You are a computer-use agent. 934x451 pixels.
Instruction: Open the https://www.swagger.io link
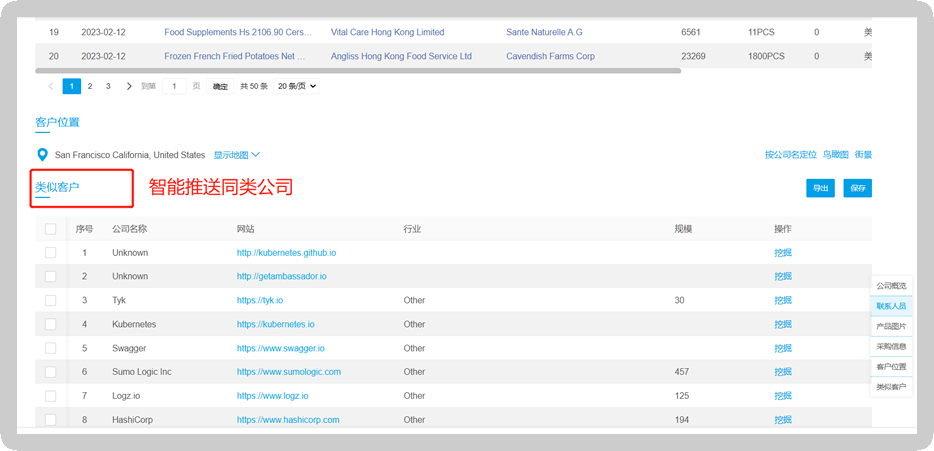click(x=280, y=348)
